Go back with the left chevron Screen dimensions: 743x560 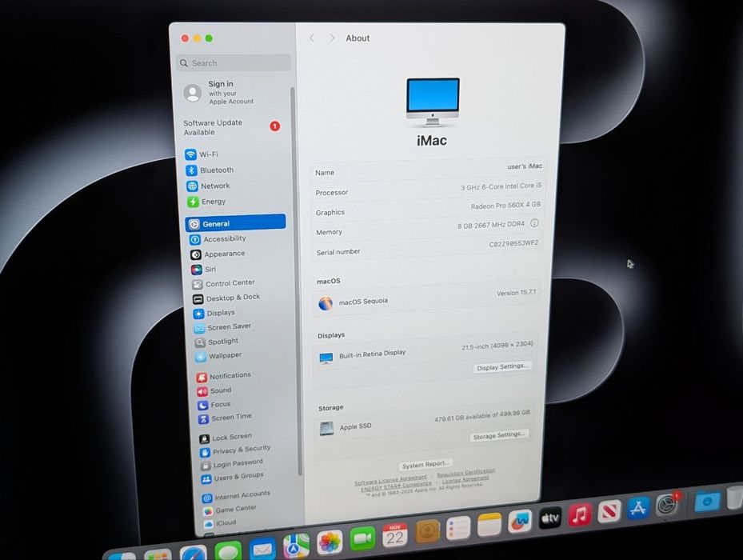pyautogui.click(x=312, y=38)
